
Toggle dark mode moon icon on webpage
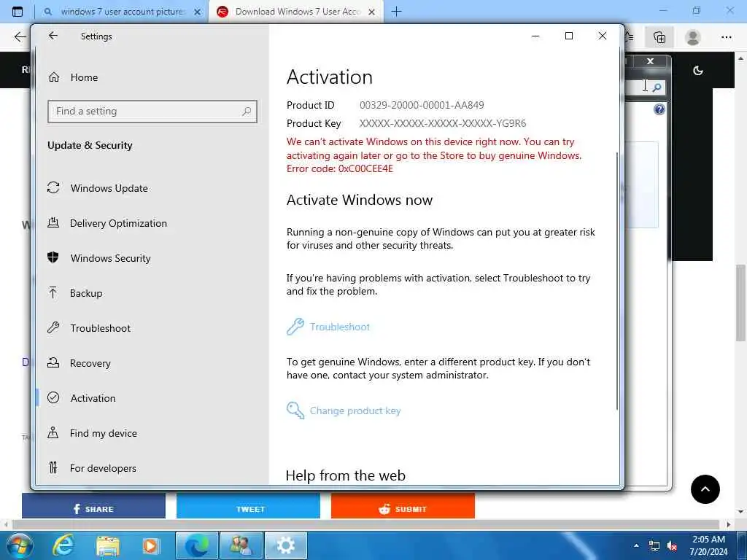pos(698,71)
